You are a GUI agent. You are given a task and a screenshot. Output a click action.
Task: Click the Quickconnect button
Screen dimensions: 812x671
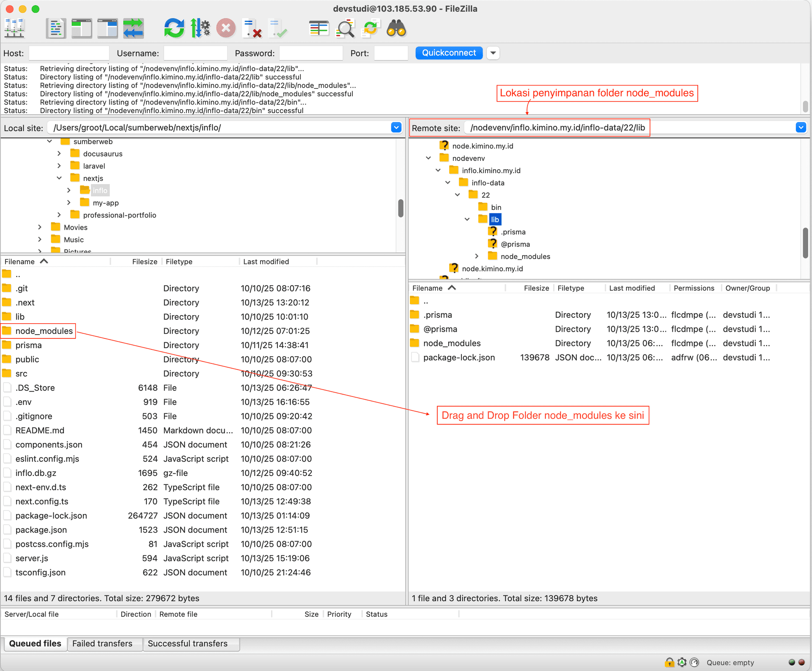[x=449, y=53]
